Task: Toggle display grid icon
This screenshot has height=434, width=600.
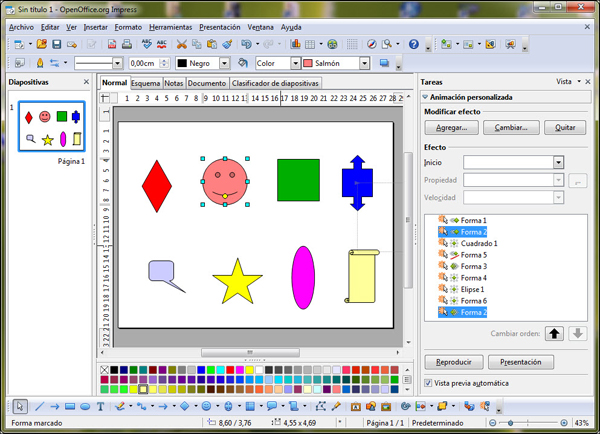Action: 352,44
